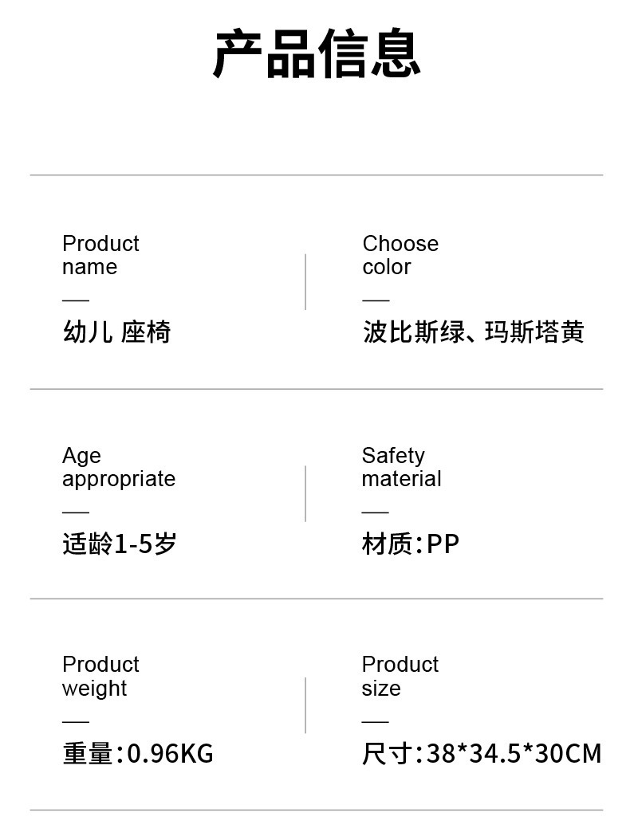This screenshot has height=840, width=630.
Task: Choose the 波比斯绿 color option
Action: pos(413,332)
